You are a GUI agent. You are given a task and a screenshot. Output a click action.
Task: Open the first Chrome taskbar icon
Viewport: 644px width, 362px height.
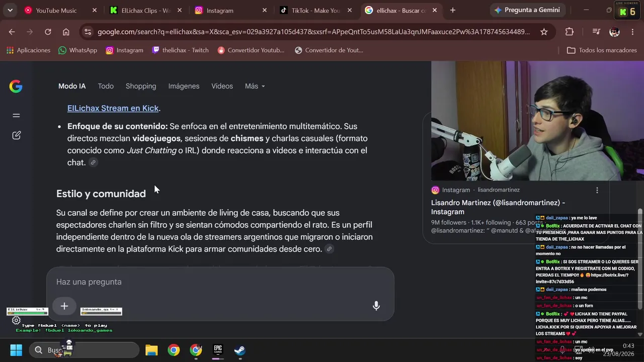174,350
